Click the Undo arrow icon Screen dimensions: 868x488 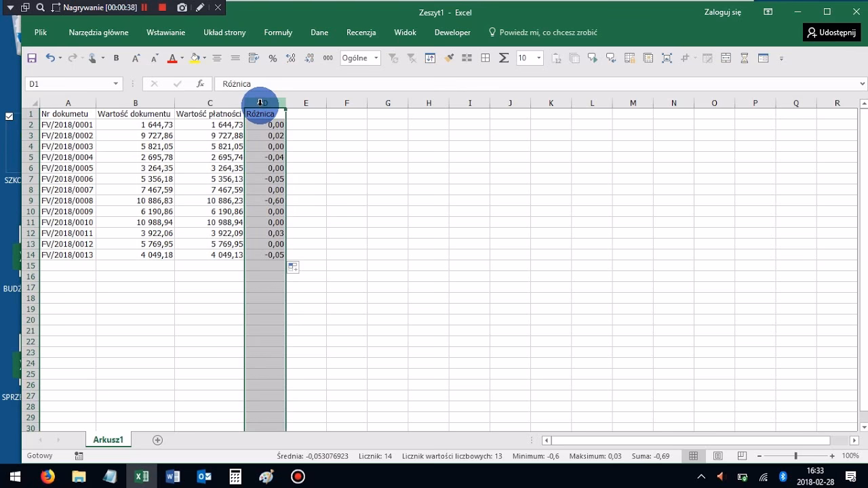pos(50,58)
